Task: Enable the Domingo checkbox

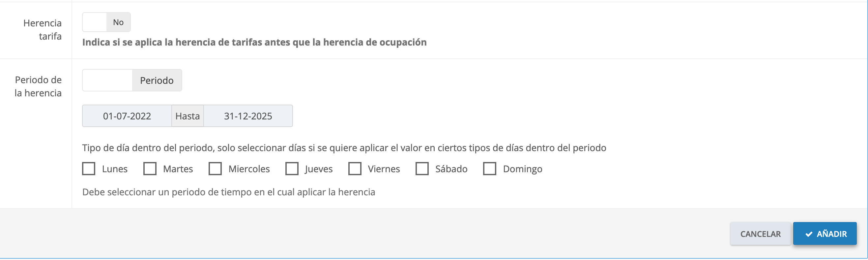Action: [x=490, y=169]
